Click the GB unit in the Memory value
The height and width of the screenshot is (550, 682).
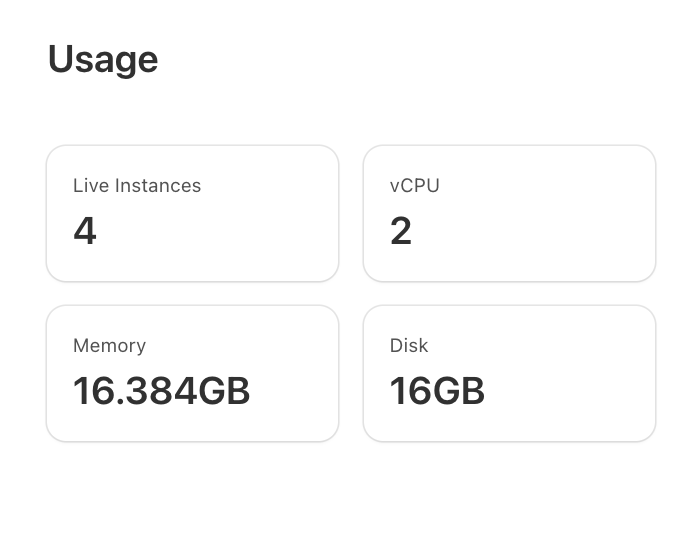pos(224,391)
